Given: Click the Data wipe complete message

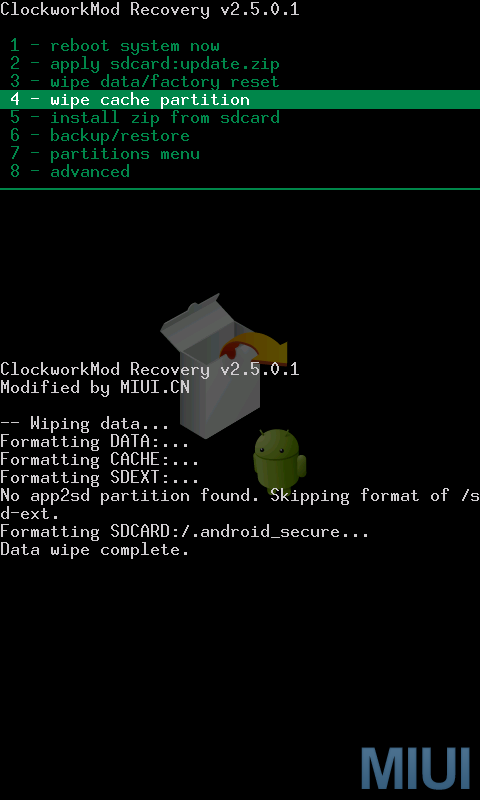Looking at the screenshot, I should click(x=95, y=549).
